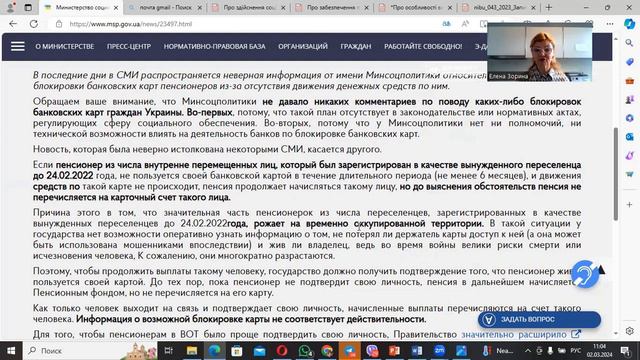
Task: Open Mail app from taskbar
Action: (259, 351)
